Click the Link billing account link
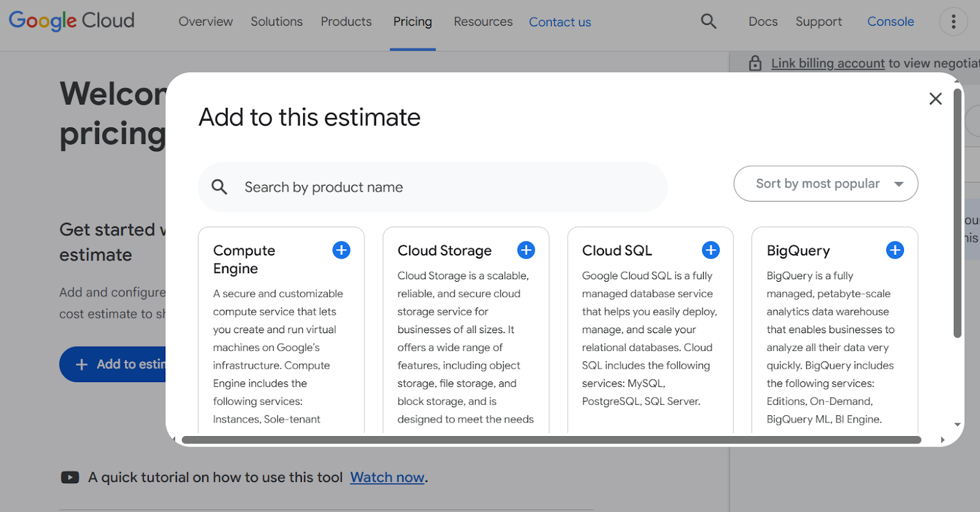Image resolution: width=980 pixels, height=512 pixels. [828, 63]
